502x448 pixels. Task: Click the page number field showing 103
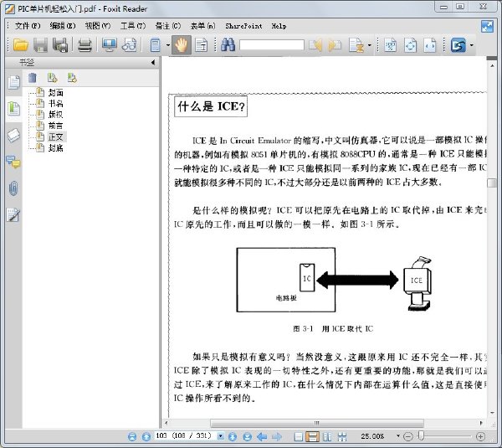click(185, 435)
